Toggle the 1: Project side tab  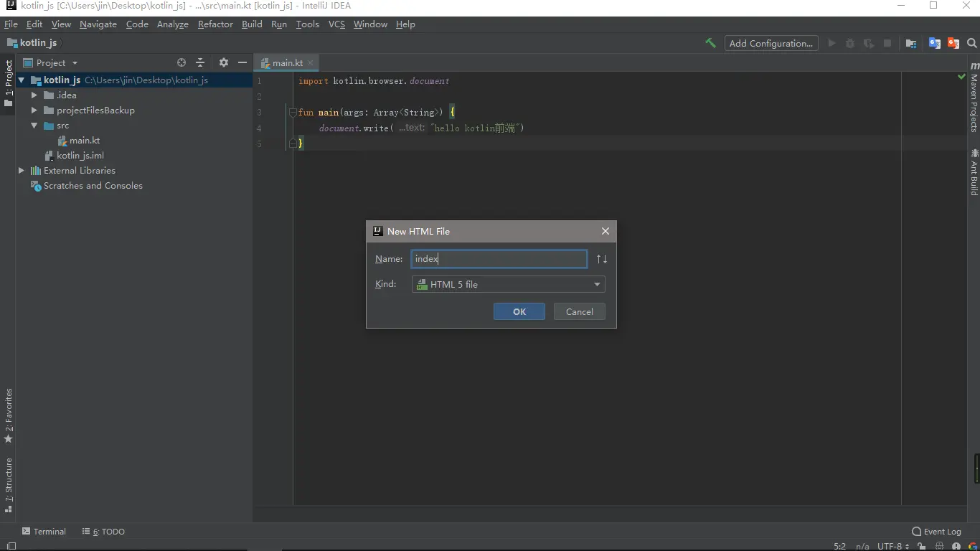tap(9, 83)
